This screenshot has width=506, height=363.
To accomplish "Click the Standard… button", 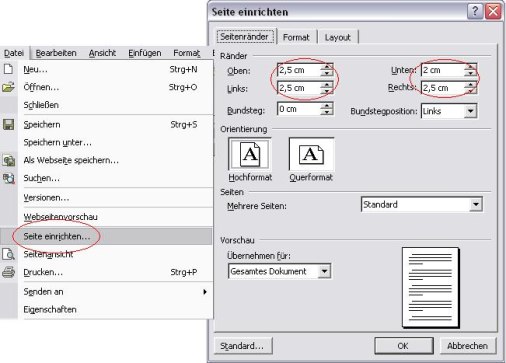I will tap(243, 346).
